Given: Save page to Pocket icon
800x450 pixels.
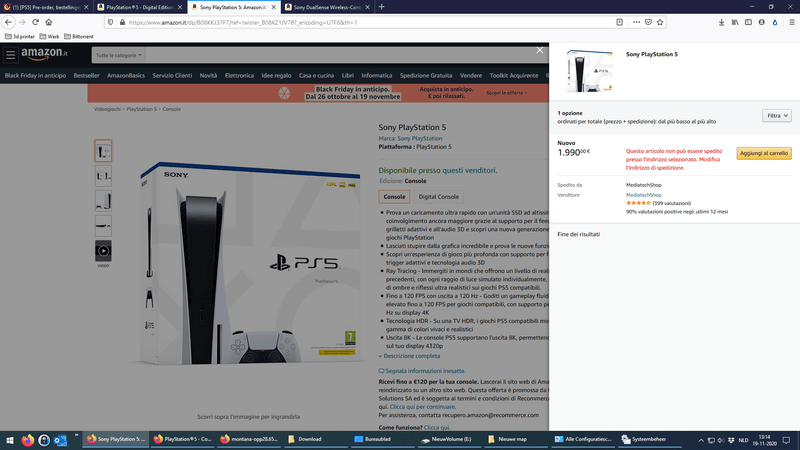Looking at the screenshot, I should tap(648, 22).
